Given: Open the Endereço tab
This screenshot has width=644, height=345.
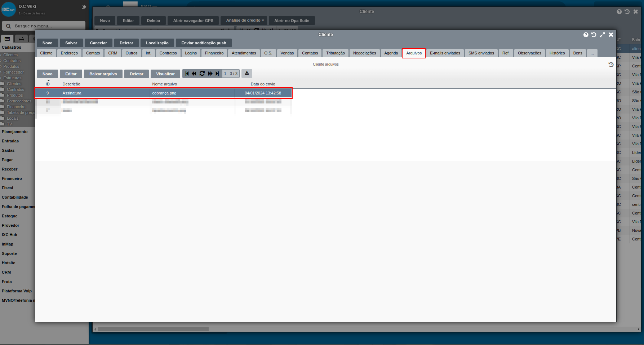Looking at the screenshot, I should click(x=69, y=53).
